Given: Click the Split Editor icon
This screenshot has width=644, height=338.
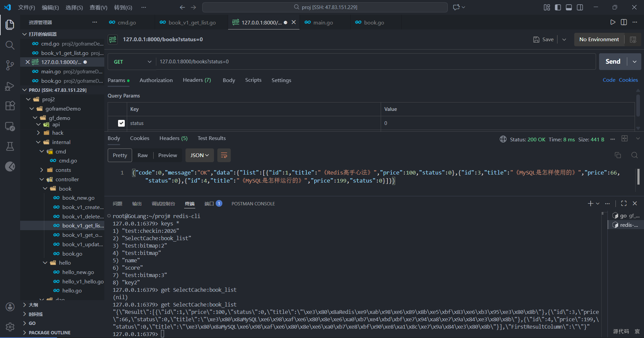Looking at the screenshot, I should 624,22.
